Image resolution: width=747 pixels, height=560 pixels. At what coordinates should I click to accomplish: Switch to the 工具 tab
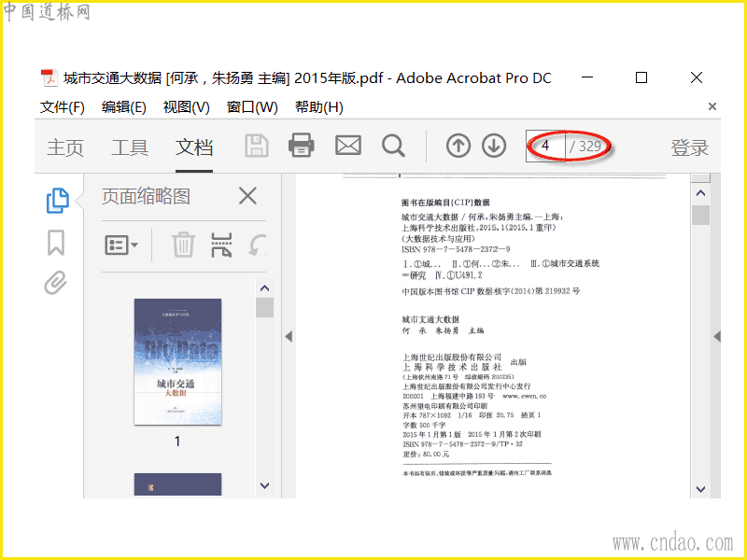coord(130,147)
